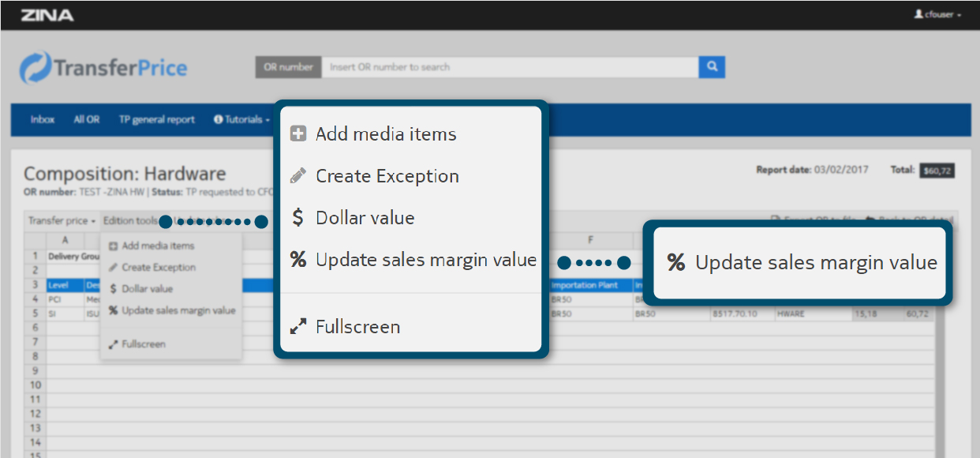Expand the Tutorials dropdown in navigation bar

pyautogui.click(x=241, y=120)
